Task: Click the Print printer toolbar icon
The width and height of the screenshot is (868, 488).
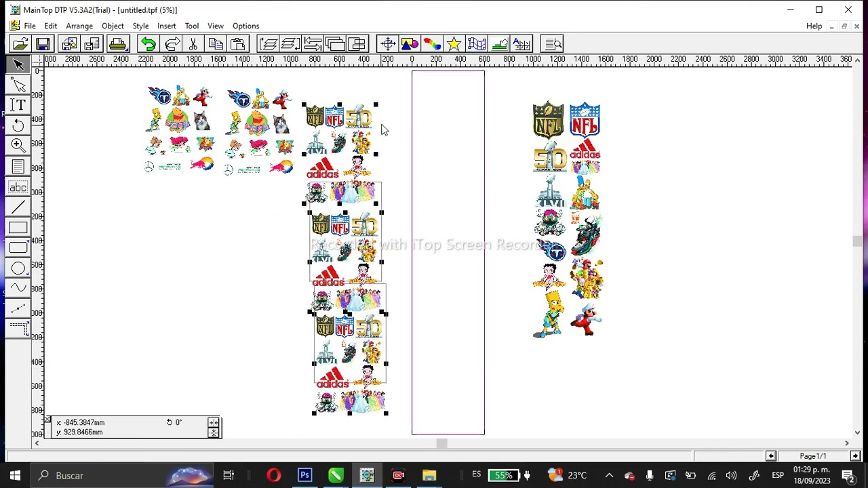Action: (117, 45)
